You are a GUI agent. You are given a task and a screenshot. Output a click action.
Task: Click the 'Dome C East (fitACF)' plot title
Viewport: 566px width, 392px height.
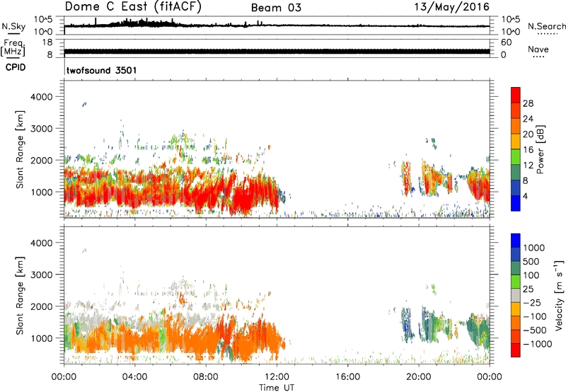coord(133,6)
